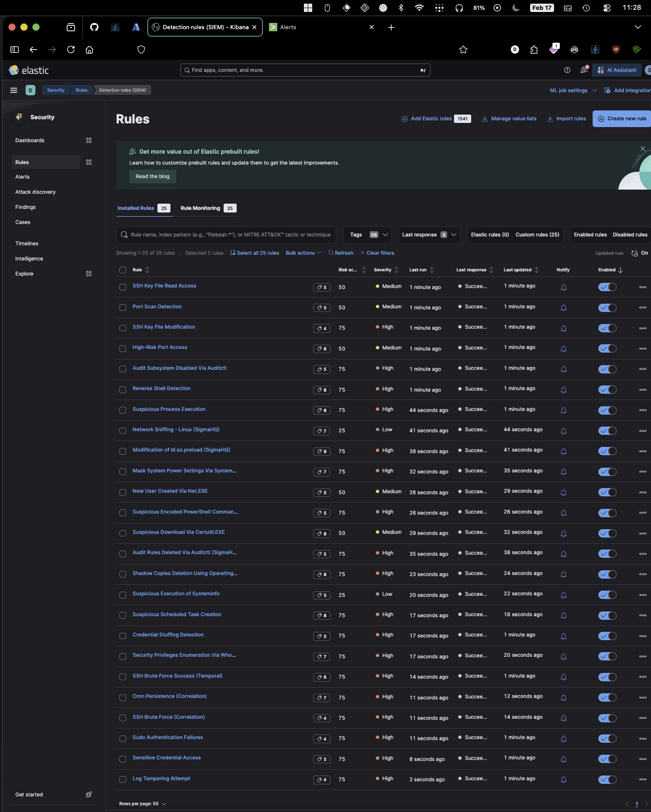Change Rows per page setting
Viewport: 651px width, 812px height.
pos(142,804)
